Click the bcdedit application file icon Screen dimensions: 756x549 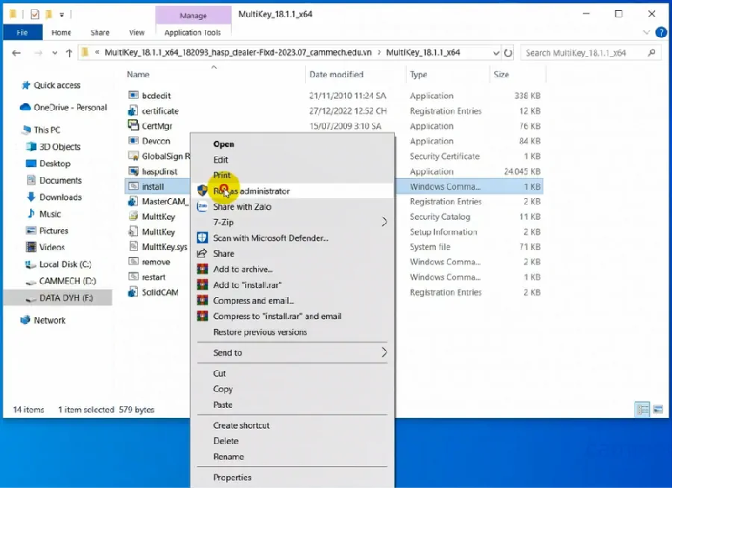click(x=134, y=96)
